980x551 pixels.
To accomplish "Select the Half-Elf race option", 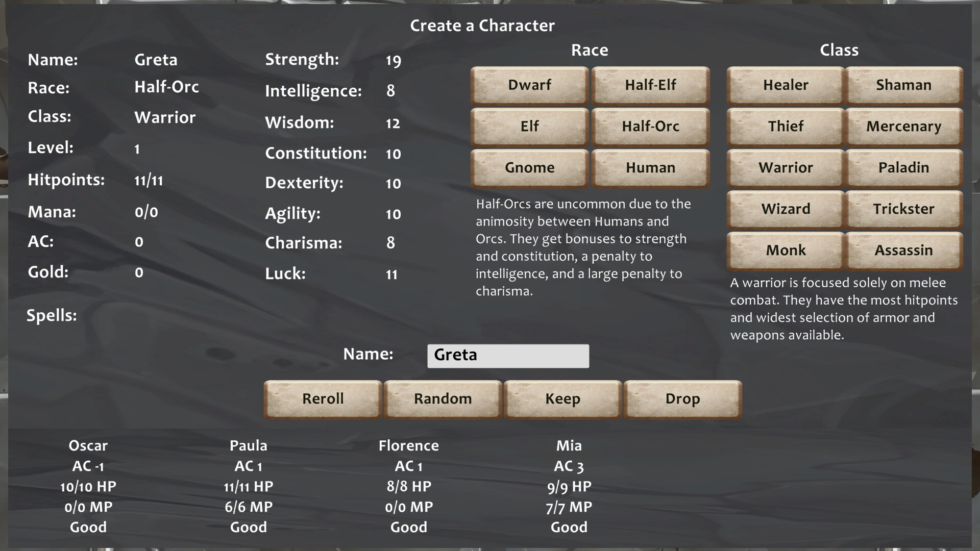I will click(x=650, y=85).
